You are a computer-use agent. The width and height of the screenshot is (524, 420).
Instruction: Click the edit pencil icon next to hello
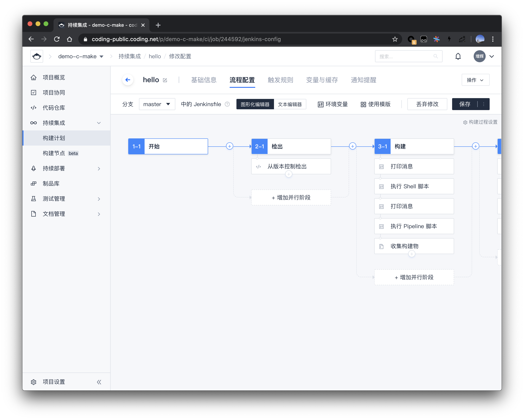pos(165,80)
